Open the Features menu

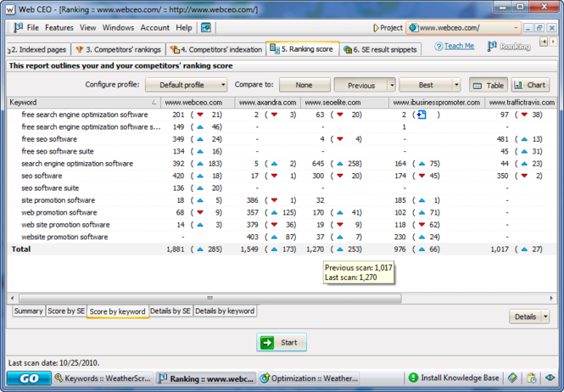click(59, 28)
